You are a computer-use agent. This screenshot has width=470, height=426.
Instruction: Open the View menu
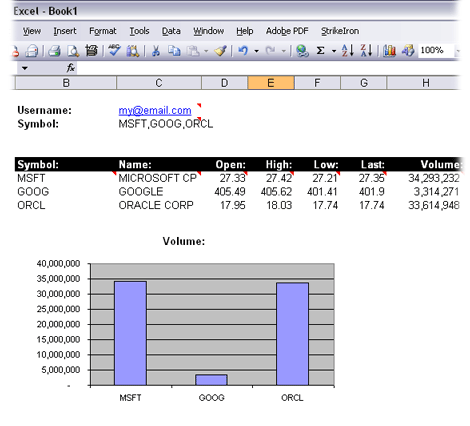pos(32,31)
